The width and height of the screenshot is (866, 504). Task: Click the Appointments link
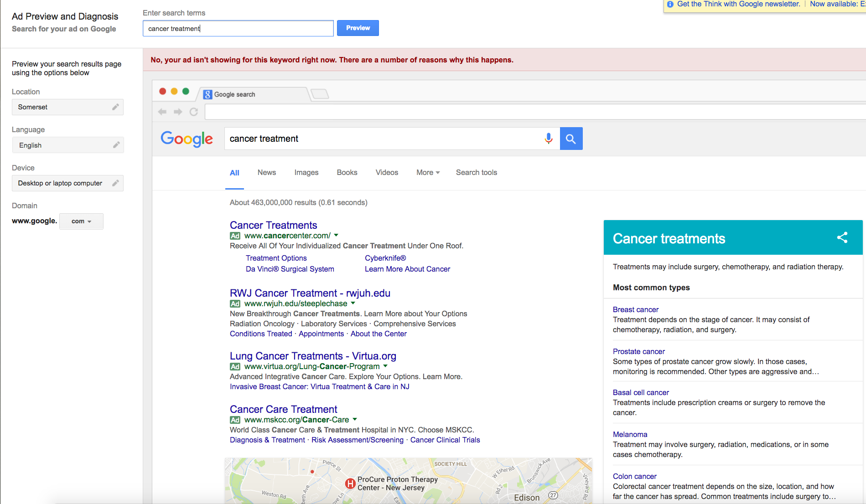tap(322, 334)
